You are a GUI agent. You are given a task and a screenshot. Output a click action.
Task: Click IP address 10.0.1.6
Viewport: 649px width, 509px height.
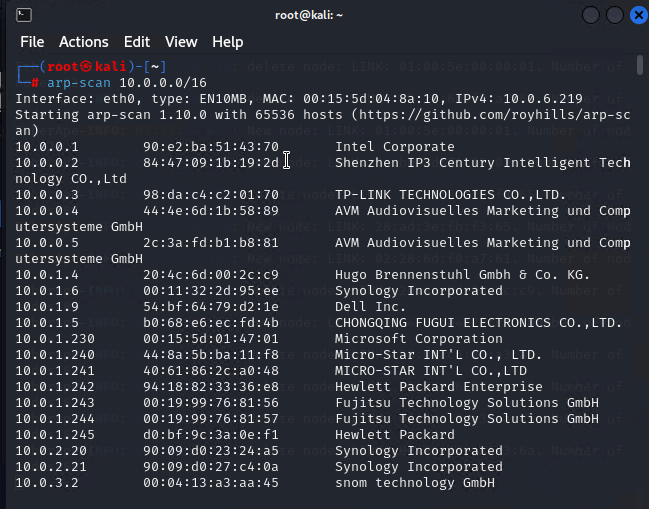pyautogui.click(x=47, y=291)
